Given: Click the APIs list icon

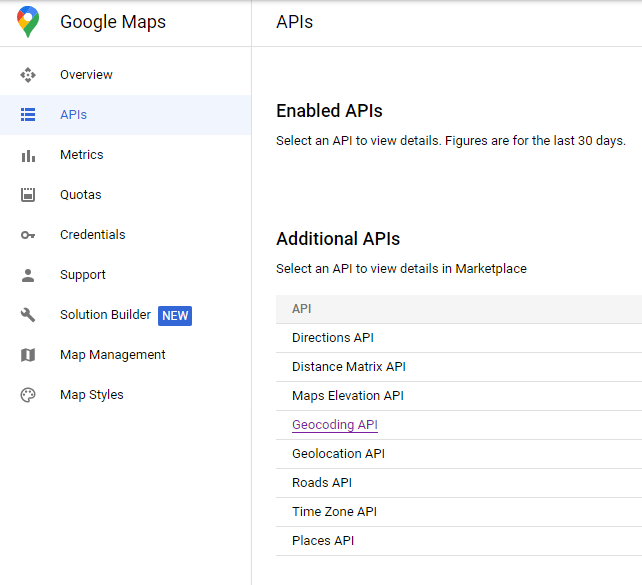Looking at the screenshot, I should click(x=28, y=115).
